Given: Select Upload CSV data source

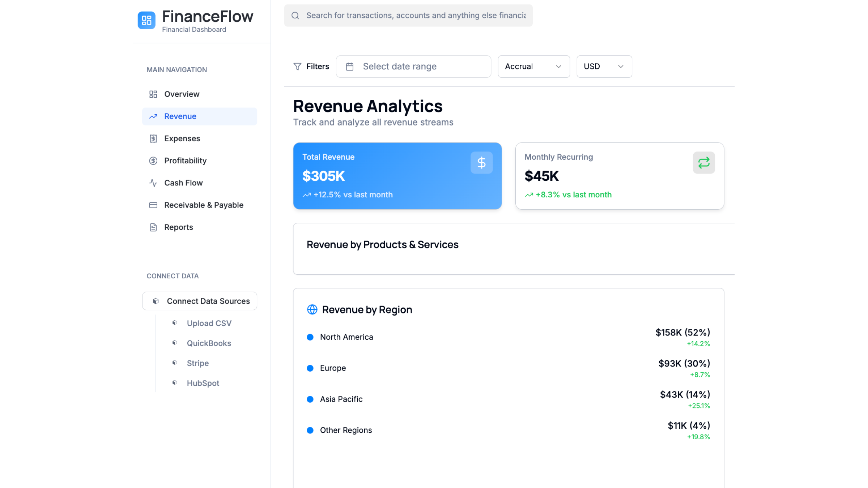Looking at the screenshot, I should point(209,323).
